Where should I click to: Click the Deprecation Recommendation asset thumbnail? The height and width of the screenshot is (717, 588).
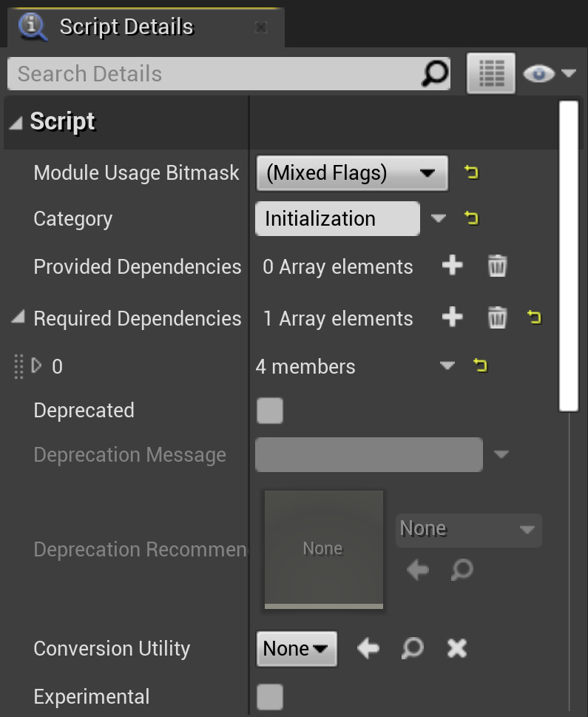pos(323,548)
